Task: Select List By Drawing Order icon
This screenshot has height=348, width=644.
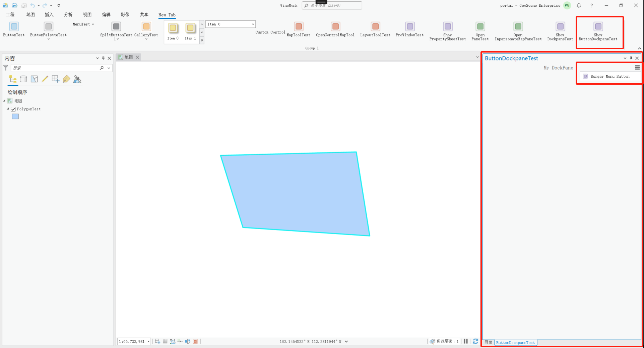Action: coord(13,79)
